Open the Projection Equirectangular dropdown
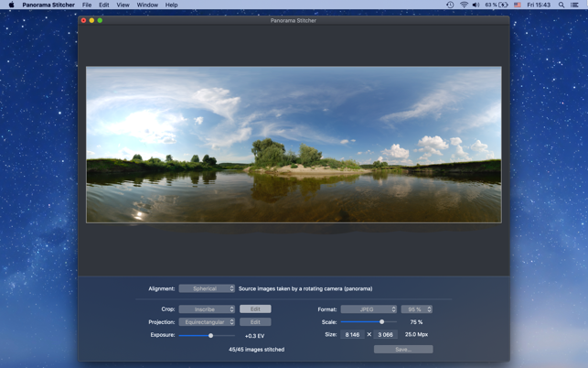Image resolution: width=588 pixels, height=368 pixels. (x=207, y=322)
